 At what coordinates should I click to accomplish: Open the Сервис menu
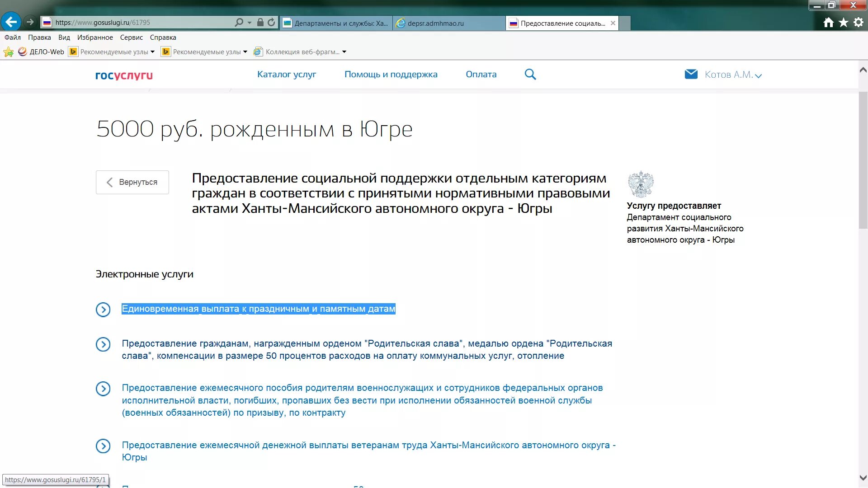[x=131, y=37]
